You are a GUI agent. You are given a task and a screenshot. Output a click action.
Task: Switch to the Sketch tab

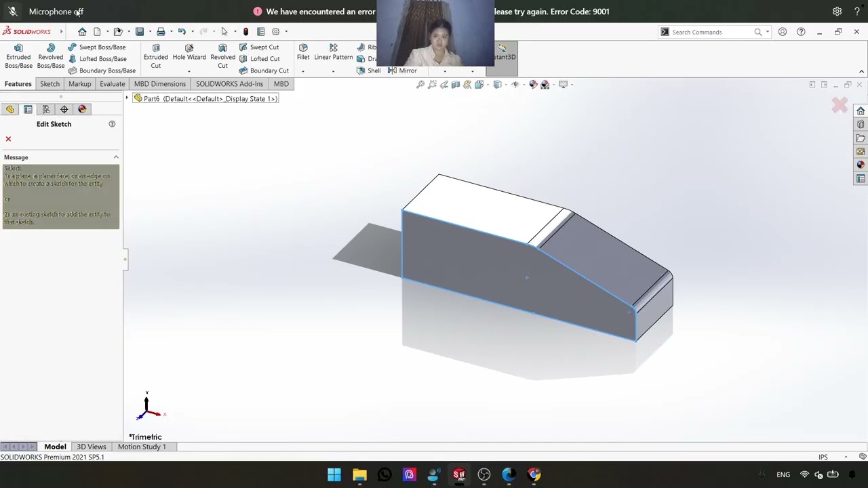[50, 84]
